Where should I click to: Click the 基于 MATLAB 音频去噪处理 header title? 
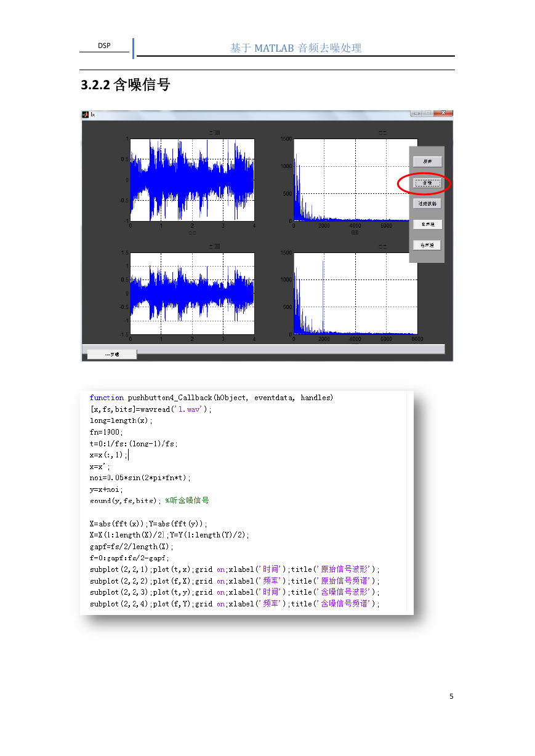(296, 48)
